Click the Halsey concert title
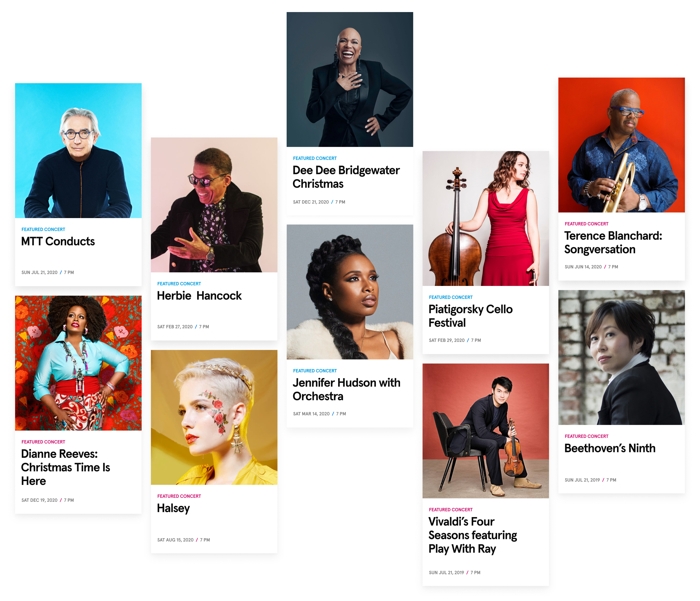The height and width of the screenshot is (601, 700). pyautogui.click(x=173, y=509)
